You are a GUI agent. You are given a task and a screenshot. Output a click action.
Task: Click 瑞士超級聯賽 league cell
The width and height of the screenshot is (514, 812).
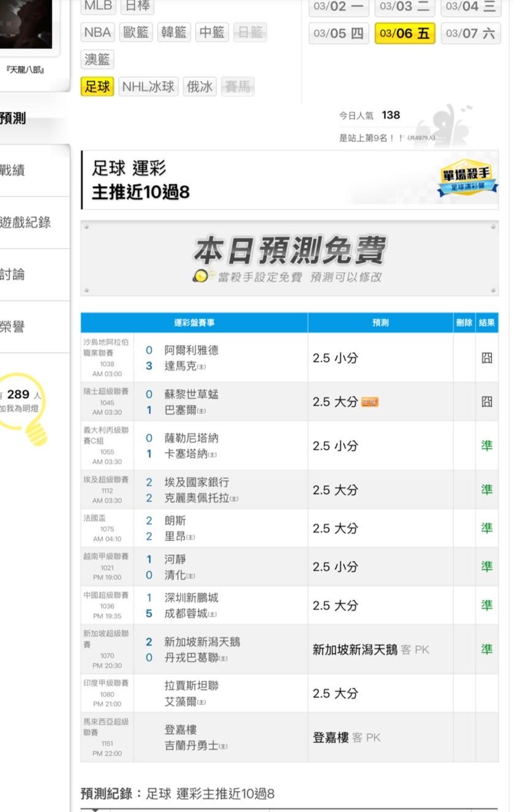(107, 402)
